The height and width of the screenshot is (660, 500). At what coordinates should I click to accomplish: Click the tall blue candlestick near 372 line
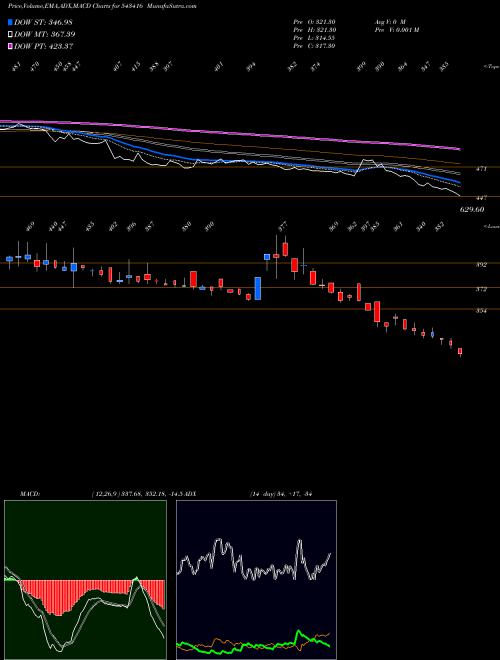258,288
